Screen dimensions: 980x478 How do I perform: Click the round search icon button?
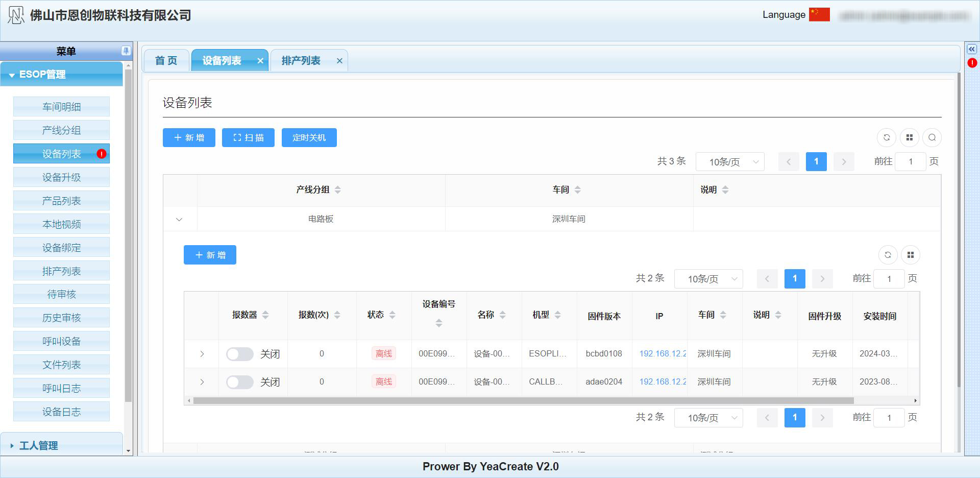932,137
